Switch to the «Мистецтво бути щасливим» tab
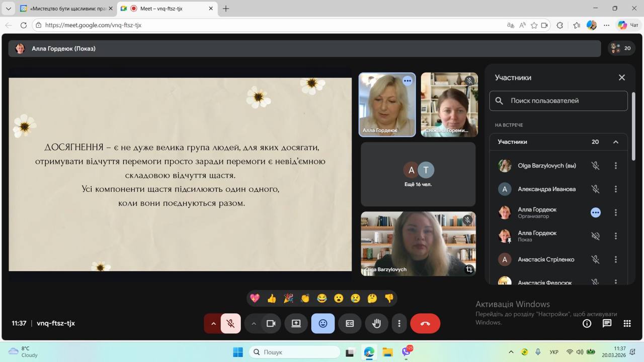The height and width of the screenshot is (362, 644). pos(65,9)
